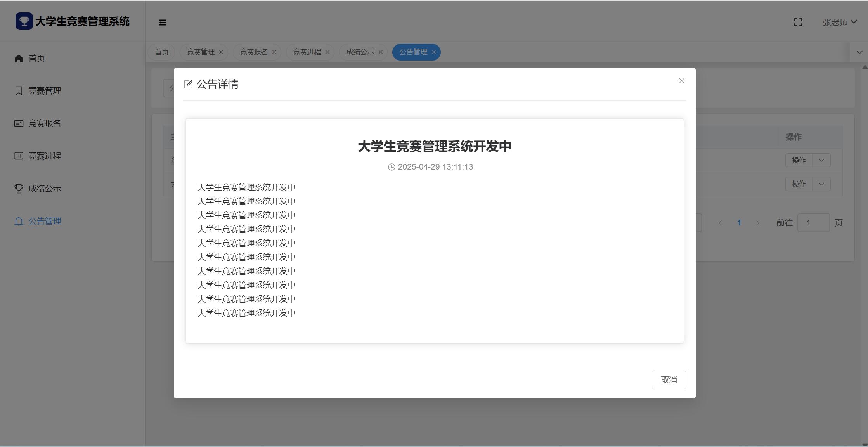Toggle the sidebar collapse icon

(163, 23)
